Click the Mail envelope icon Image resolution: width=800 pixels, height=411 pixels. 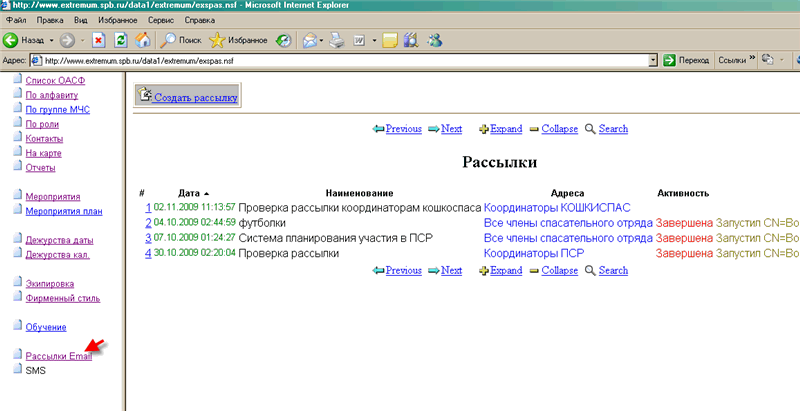[310, 40]
